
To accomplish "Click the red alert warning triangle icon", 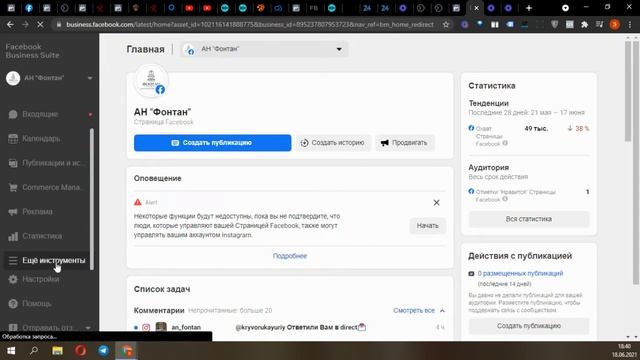I will pyautogui.click(x=138, y=202).
